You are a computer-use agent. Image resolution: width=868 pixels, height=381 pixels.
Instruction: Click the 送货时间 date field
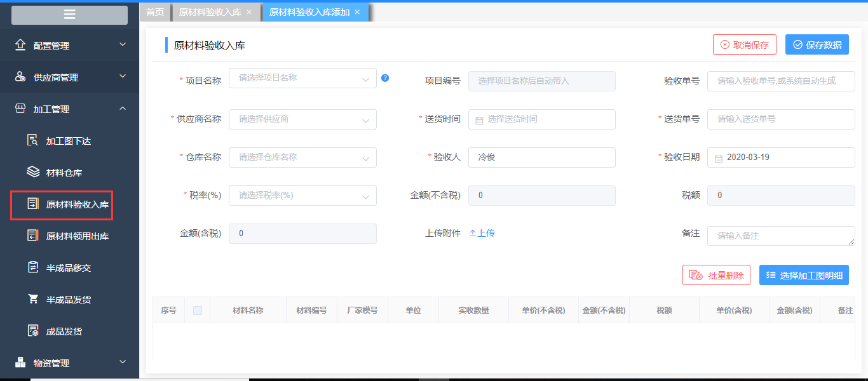(x=542, y=119)
